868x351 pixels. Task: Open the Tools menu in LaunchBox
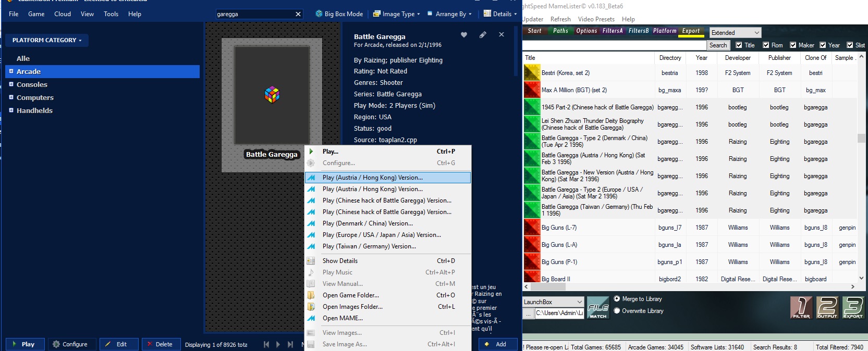click(111, 14)
